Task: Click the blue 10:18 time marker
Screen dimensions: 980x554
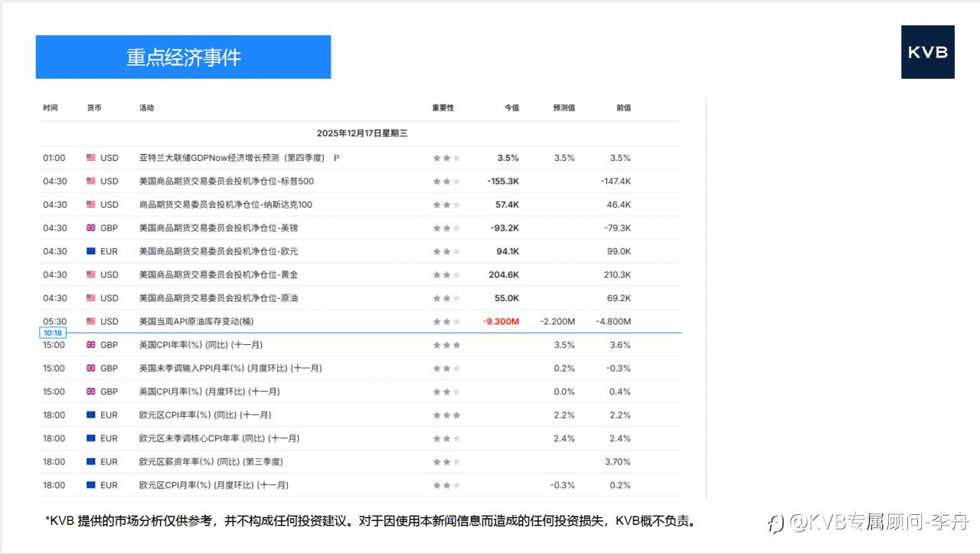Action: click(52, 332)
